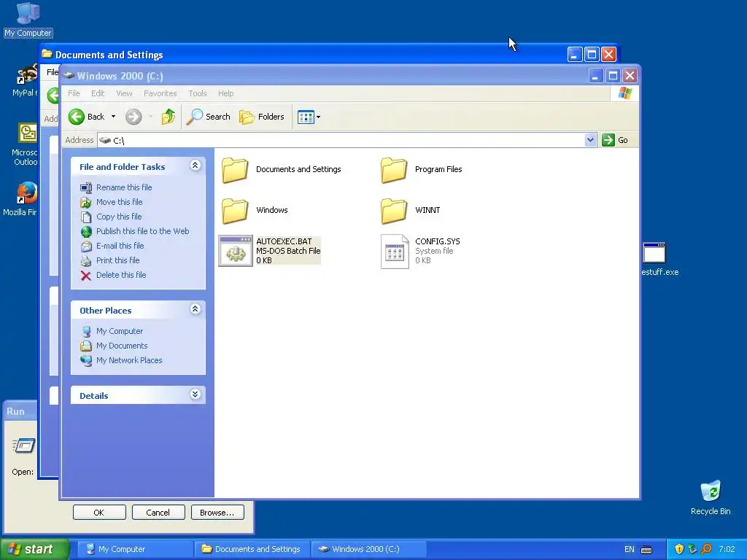Click OK in the Run dialog
The width and height of the screenshot is (747, 560).
[x=99, y=513]
